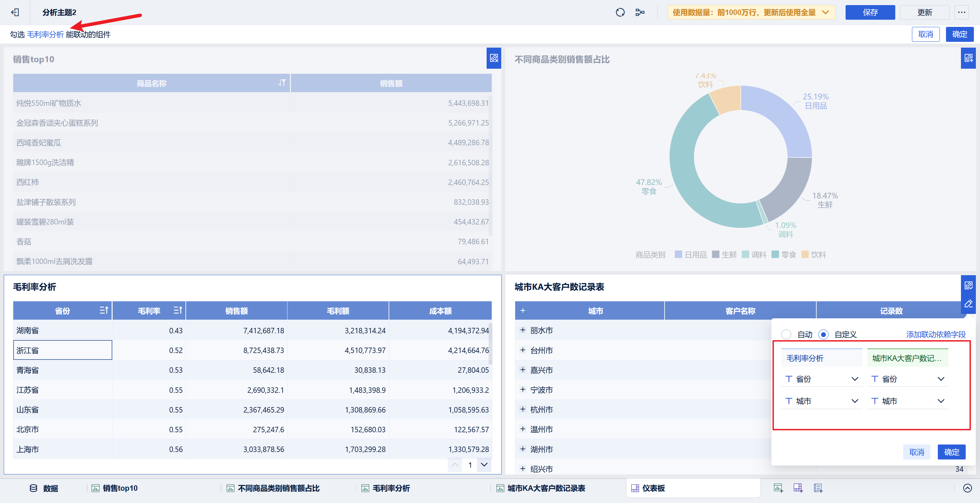This screenshot has height=503, width=980.
Task: Expand the data usage notice dropdown
Action: point(825,13)
